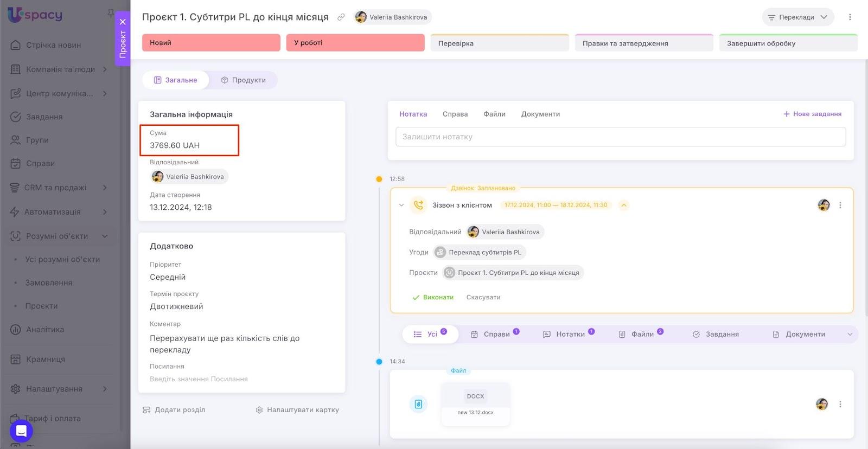Image resolution: width=868 pixels, height=449 pixels.
Task: Open Проєкт 1. Субтитри PL chip
Action: click(513, 273)
